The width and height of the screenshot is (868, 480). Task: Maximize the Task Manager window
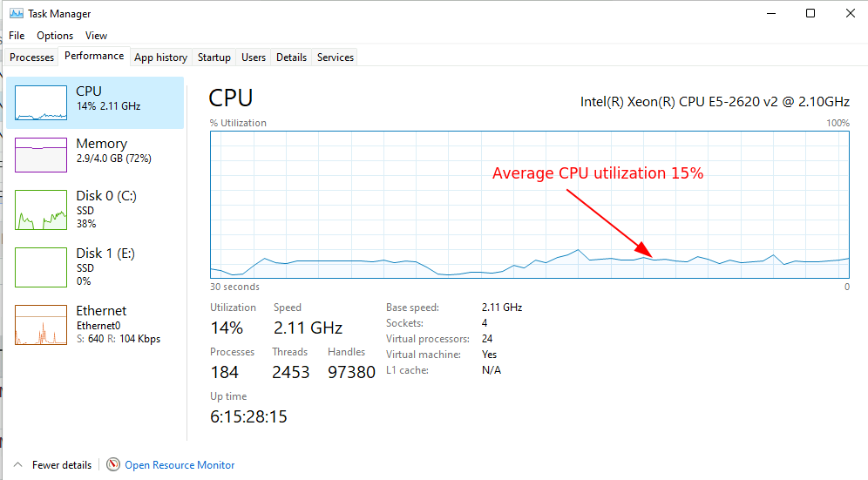coord(810,13)
